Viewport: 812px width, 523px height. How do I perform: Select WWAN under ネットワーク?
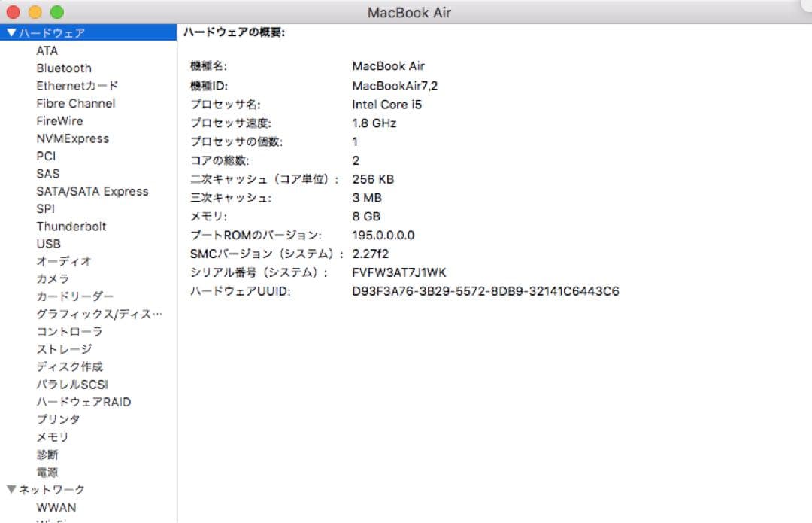pyautogui.click(x=56, y=507)
